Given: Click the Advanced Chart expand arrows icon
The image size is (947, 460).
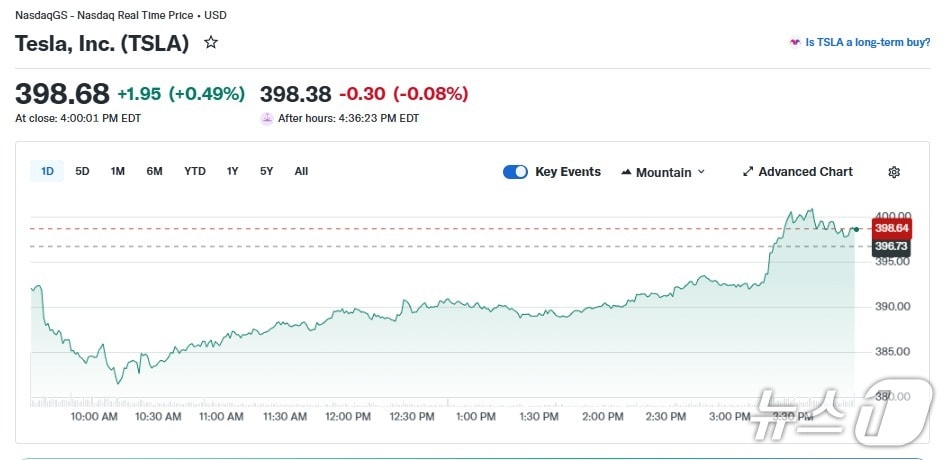Looking at the screenshot, I should pos(747,172).
